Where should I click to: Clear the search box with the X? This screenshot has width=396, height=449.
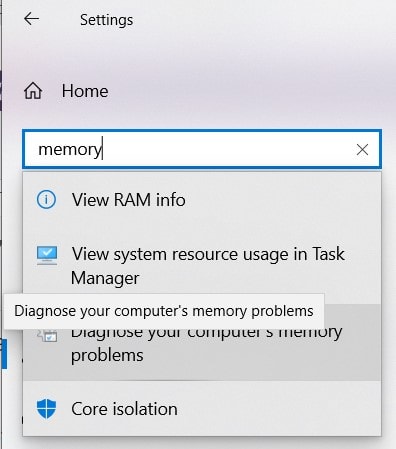(x=362, y=150)
